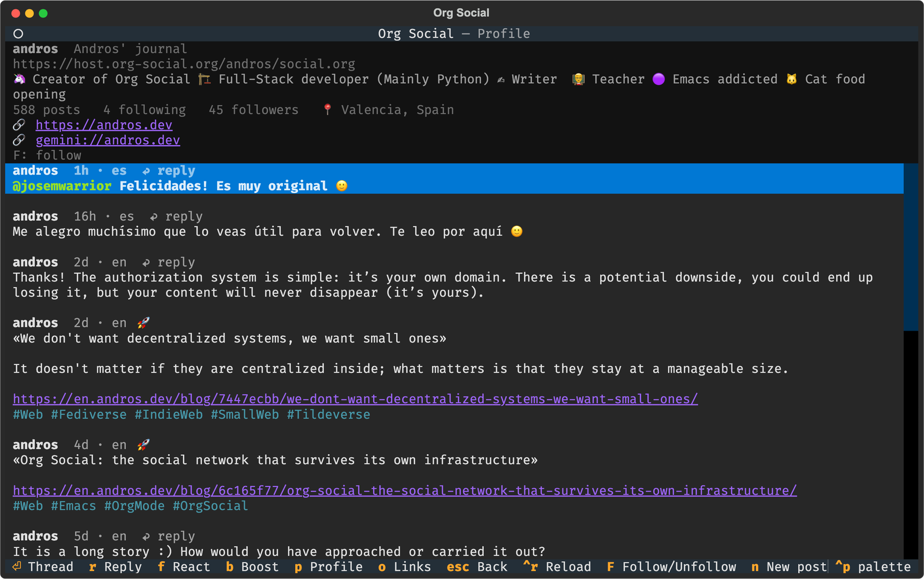Click the '45 followers' count
This screenshot has width=924, height=579.
tap(254, 110)
